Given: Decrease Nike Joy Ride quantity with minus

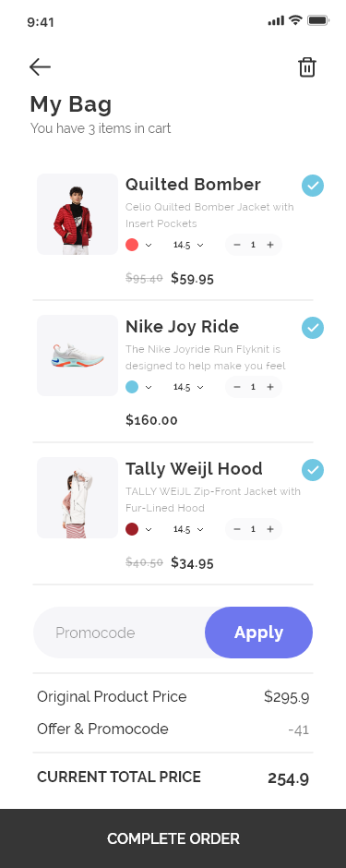Looking at the screenshot, I should [237, 387].
